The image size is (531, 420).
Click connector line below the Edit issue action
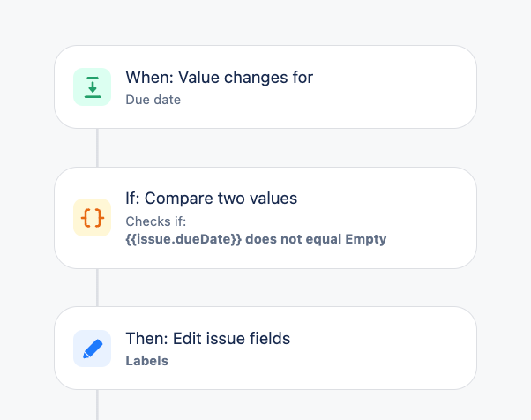click(98, 405)
